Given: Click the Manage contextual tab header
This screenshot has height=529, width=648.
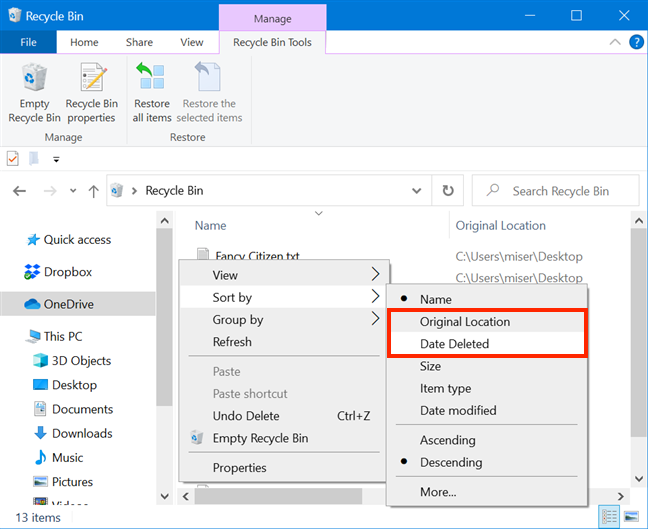Looking at the screenshot, I should [x=272, y=18].
